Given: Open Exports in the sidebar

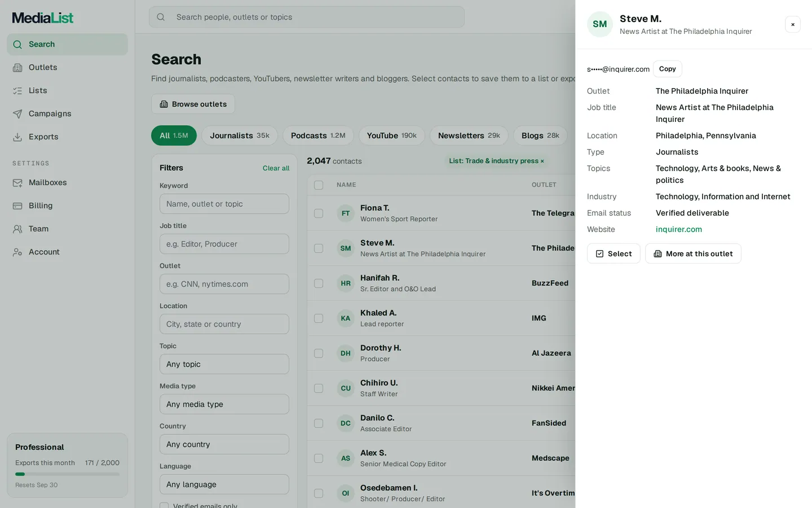Looking at the screenshot, I should pyautogui.click(x=67, y=137).
